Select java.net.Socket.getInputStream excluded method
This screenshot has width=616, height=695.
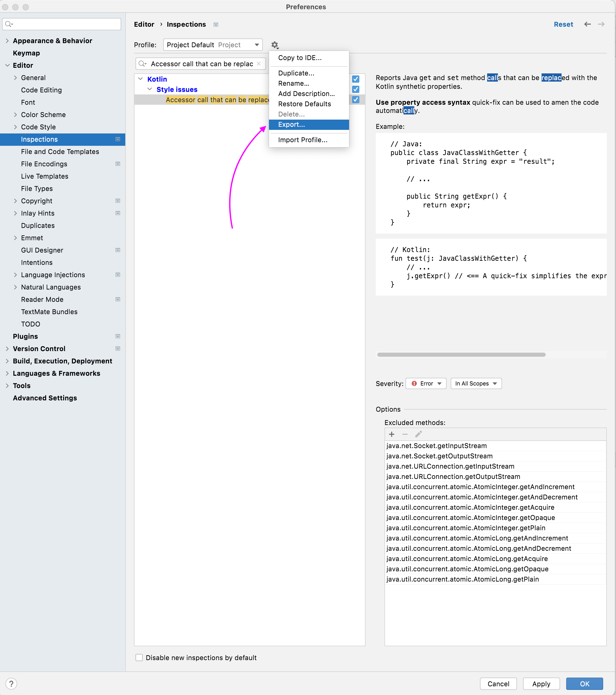495,446
